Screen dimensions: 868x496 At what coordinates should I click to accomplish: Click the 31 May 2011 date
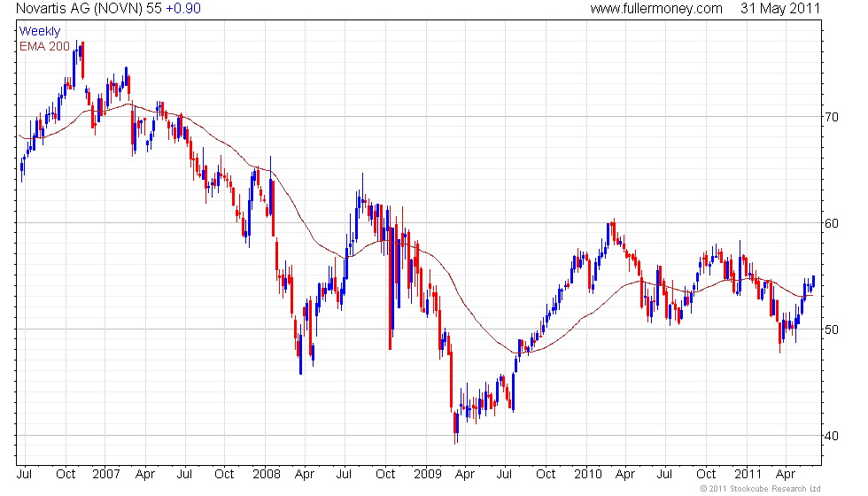click(x=780, y=8)
